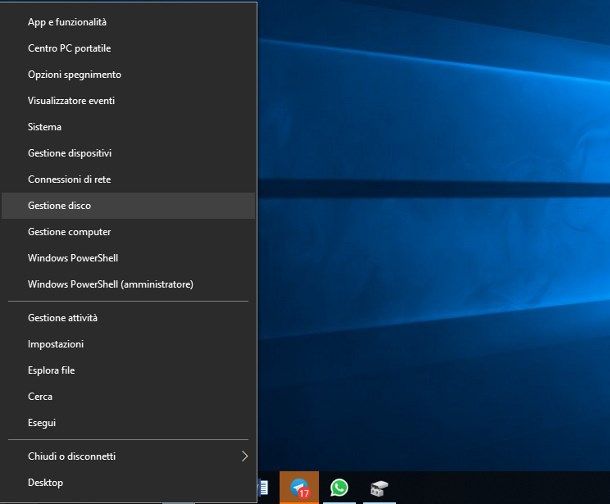Open Gestione attività
The width and height of the screenshot is (610, 504).
click(x=128, y=318)
